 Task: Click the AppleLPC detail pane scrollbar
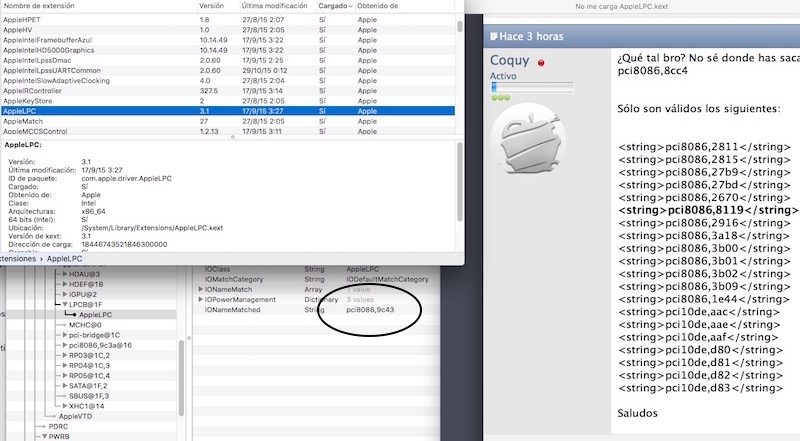pos(460,182)
